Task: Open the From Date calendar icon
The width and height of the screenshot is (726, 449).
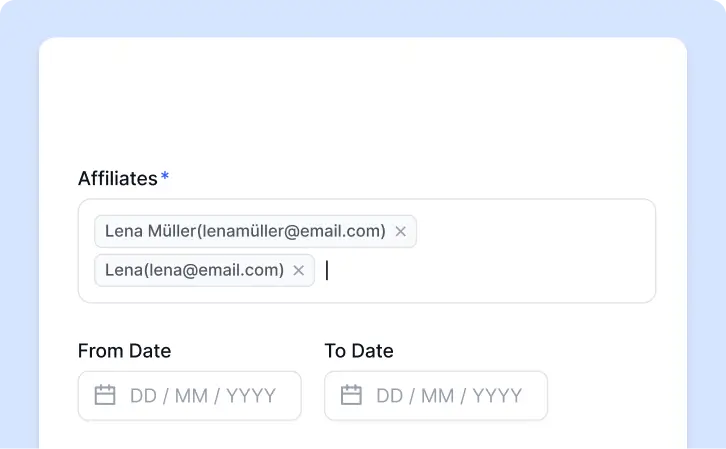Action: [105, 395]
